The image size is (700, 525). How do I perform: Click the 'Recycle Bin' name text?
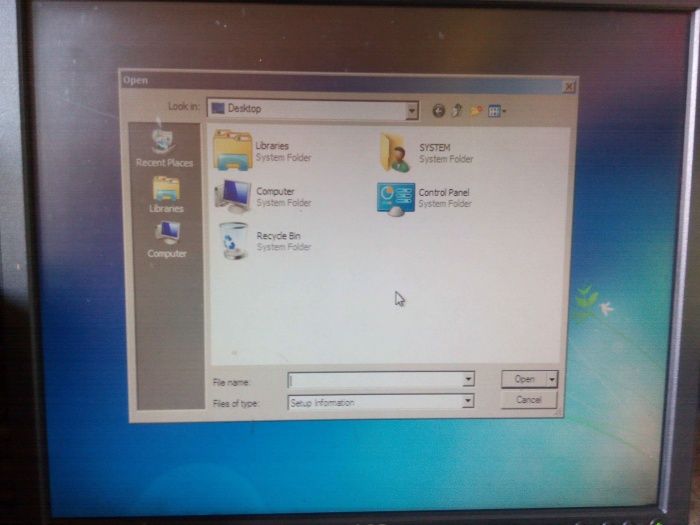278,235
